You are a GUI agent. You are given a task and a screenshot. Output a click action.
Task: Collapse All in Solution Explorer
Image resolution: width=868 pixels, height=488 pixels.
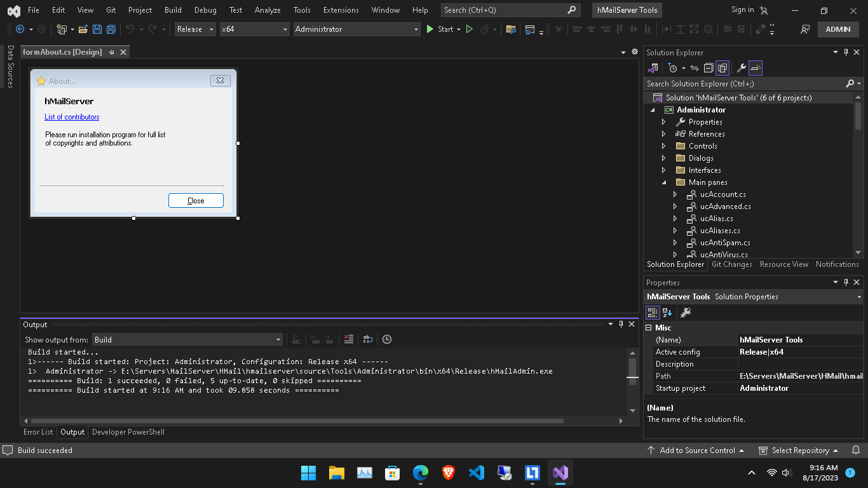[709, 68]
